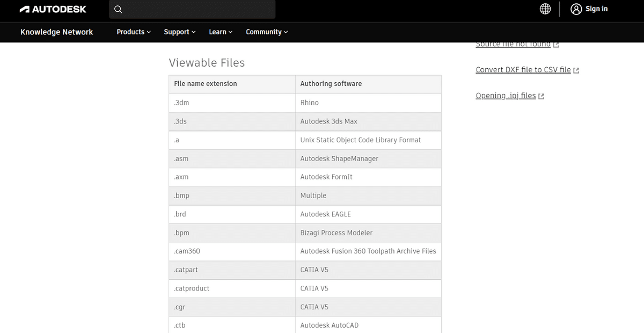Select Unix Static Object Code Library Format cell
The width and height of the screenshot is (644, 333).
click(368, 140)
